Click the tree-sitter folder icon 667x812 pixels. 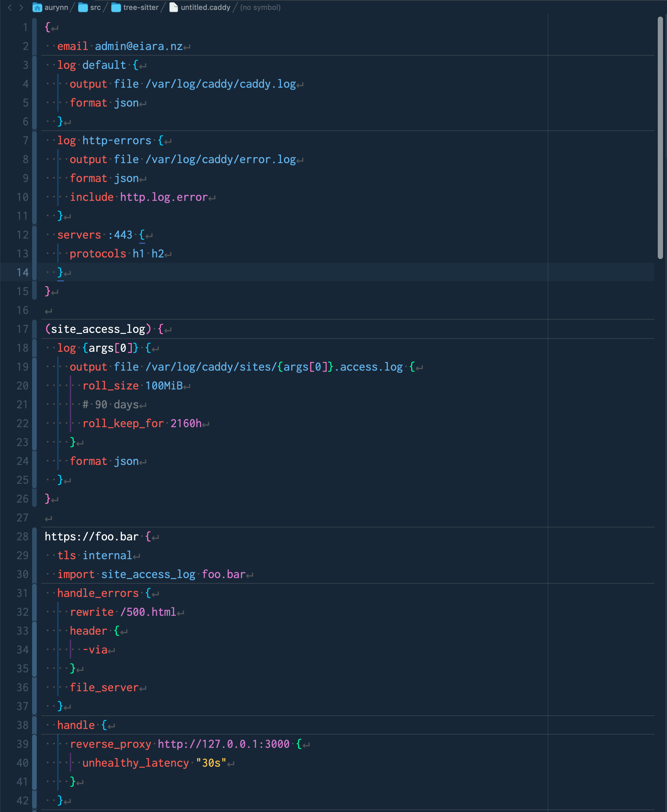point(116,7)
